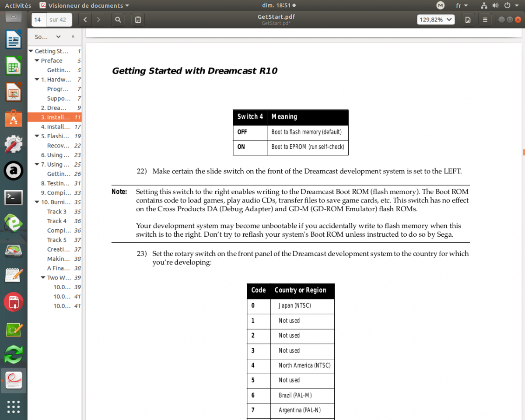Open the search bar with magnifier icon
Viewport: 525px width, 420px height.
[x=118, y=20]
